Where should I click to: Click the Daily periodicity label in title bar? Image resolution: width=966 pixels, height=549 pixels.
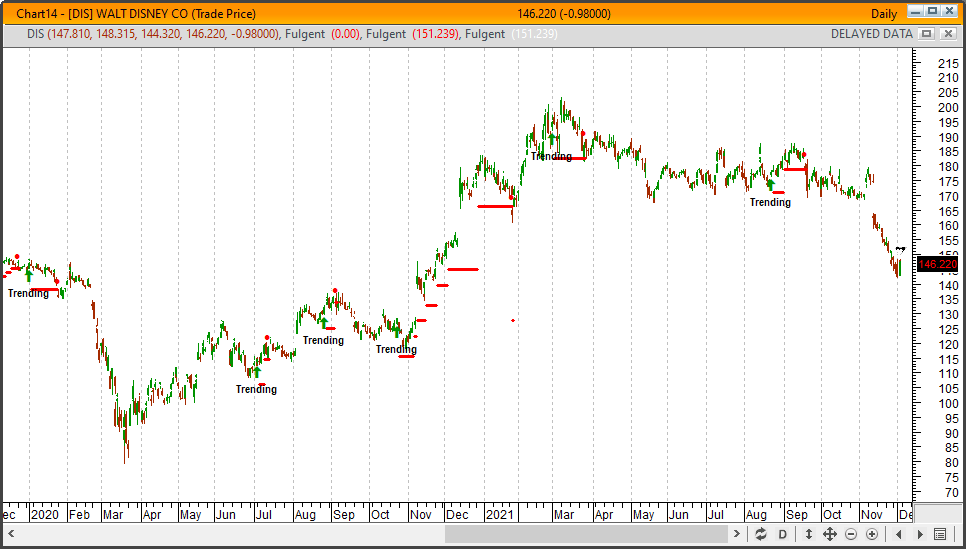pos(883,14)
